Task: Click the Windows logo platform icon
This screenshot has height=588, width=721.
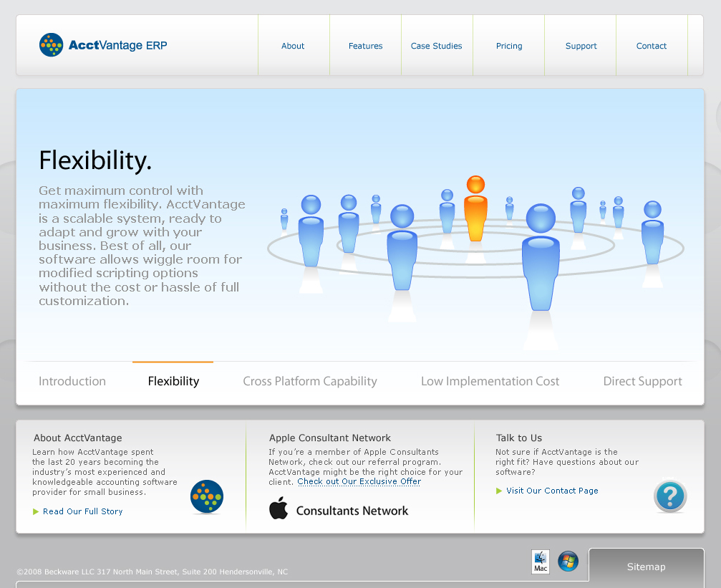Action: (568, 562)
